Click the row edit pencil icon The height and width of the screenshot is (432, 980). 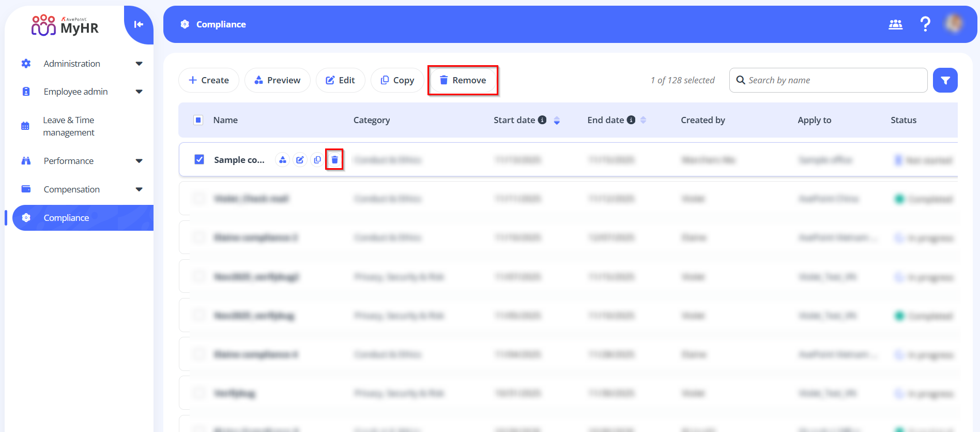[300, 160]
